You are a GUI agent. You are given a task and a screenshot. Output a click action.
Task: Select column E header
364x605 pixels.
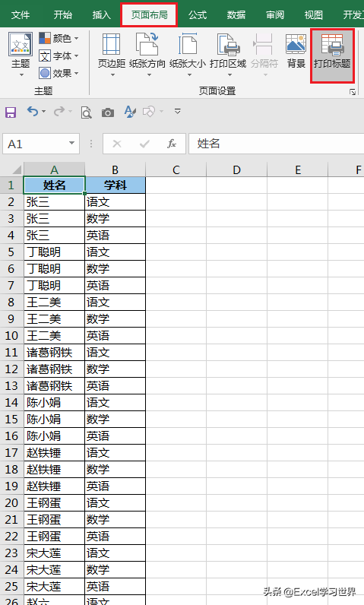click(x=298, y=169)
